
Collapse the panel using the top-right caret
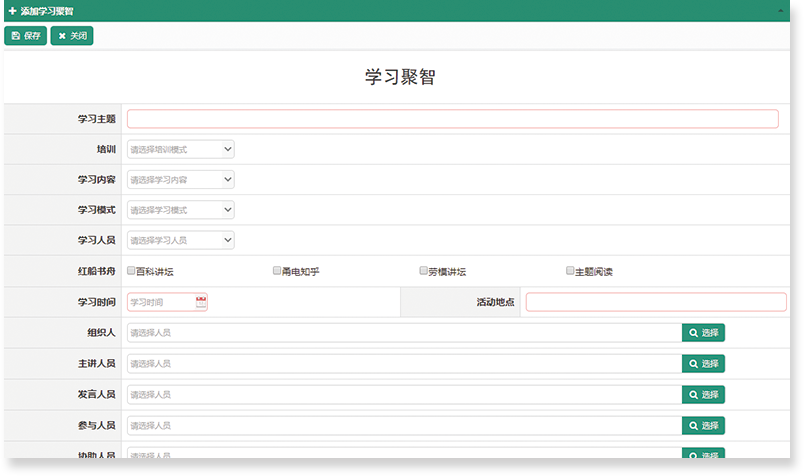point(780,11)
